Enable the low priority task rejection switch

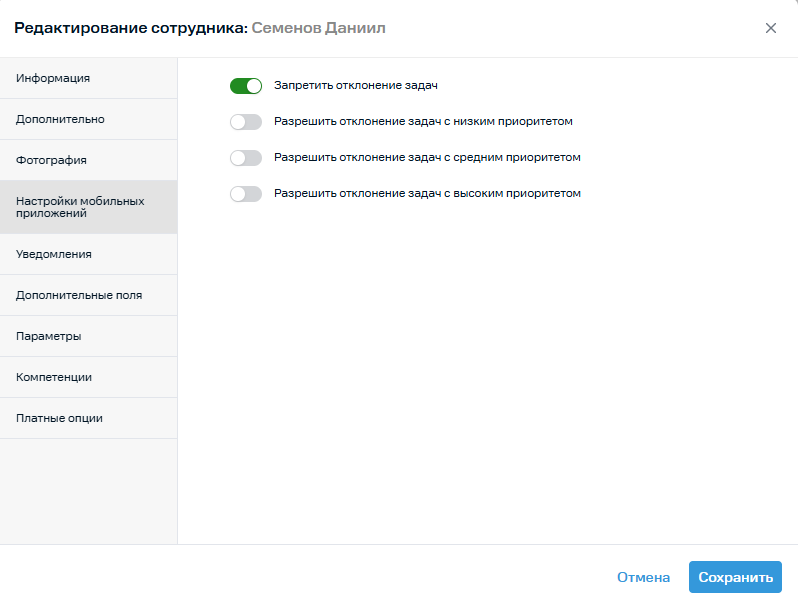tap(245, 122)
